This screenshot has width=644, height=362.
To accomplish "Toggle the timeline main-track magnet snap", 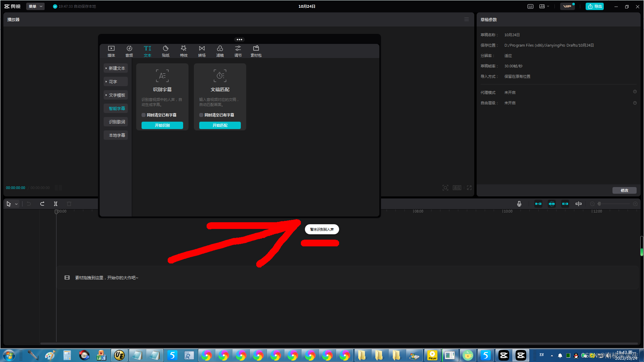I will [x=538, y=204].
